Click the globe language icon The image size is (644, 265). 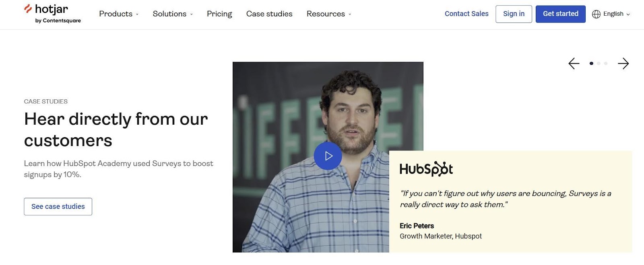pos(596,14)
